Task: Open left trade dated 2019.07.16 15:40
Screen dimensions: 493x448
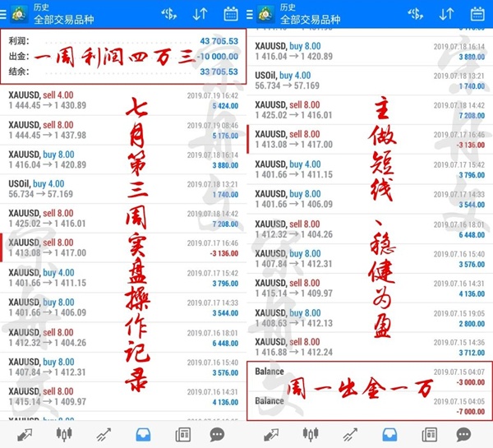Action: tap(123, 367)
